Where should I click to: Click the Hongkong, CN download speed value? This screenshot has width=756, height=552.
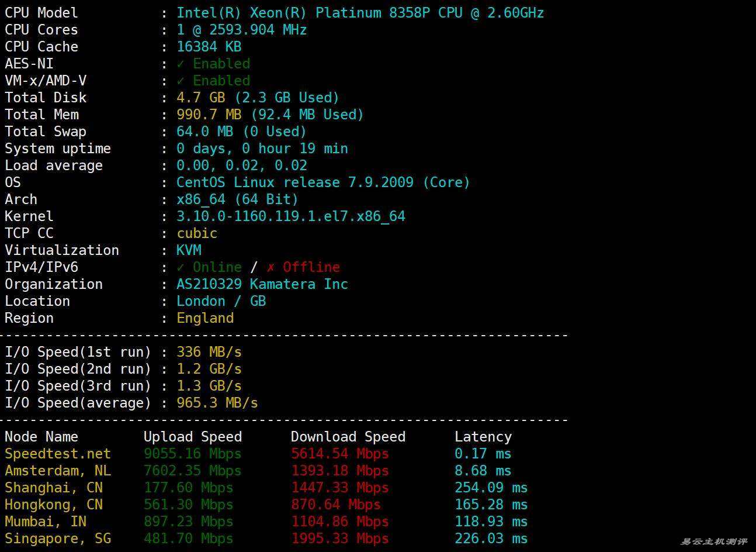tap(335, 505)
